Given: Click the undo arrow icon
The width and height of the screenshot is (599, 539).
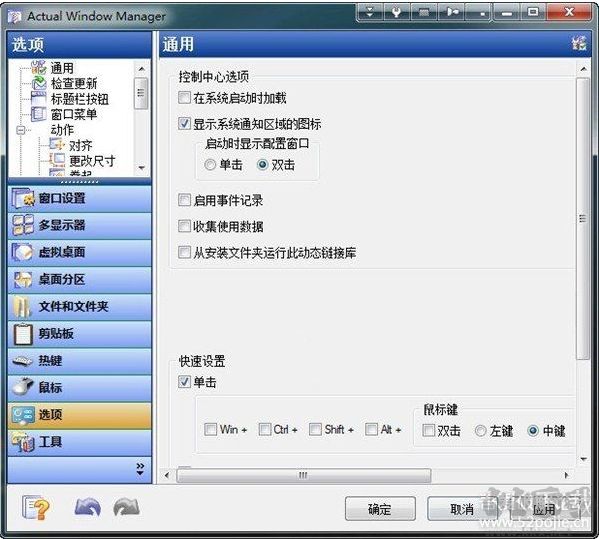Looking at the screenshot, I should pos(87,508).
